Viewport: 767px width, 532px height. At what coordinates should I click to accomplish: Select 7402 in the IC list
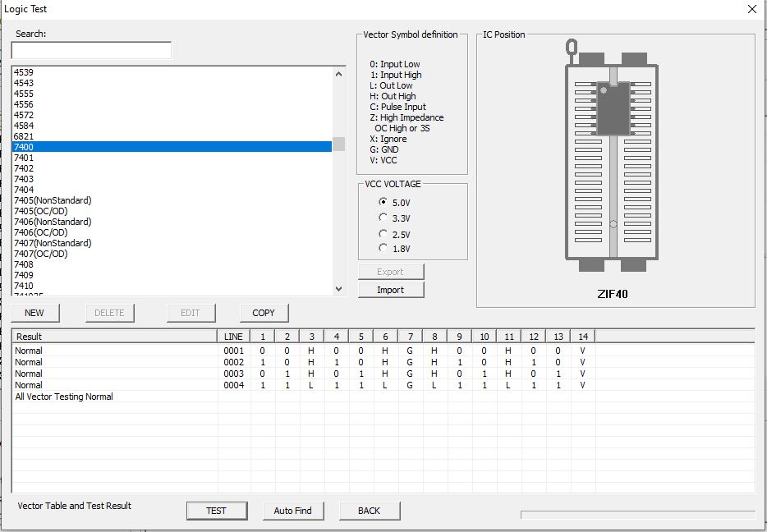[x=172, y=168]
